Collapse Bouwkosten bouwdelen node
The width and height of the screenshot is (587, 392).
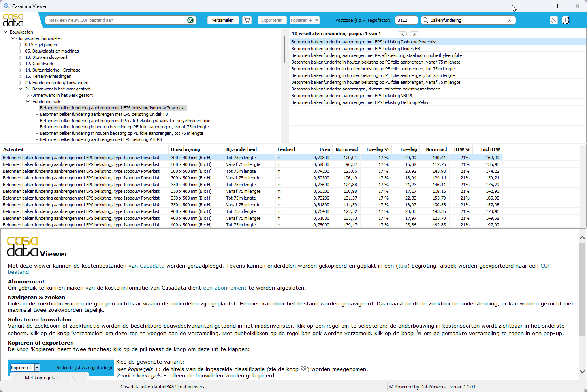click(x=13, y=38)
